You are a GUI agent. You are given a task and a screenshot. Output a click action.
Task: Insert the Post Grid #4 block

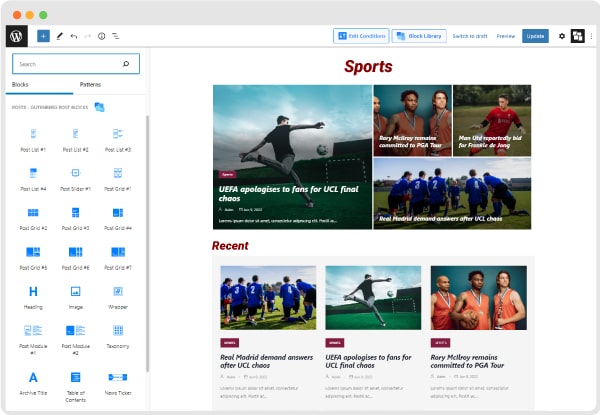tap(117, 217)
